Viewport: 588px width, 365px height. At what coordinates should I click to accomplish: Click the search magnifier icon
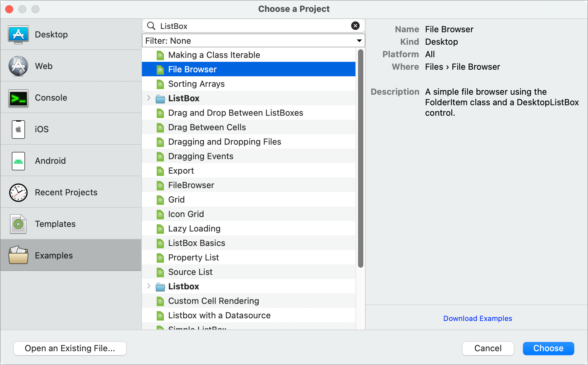point(151,26)
